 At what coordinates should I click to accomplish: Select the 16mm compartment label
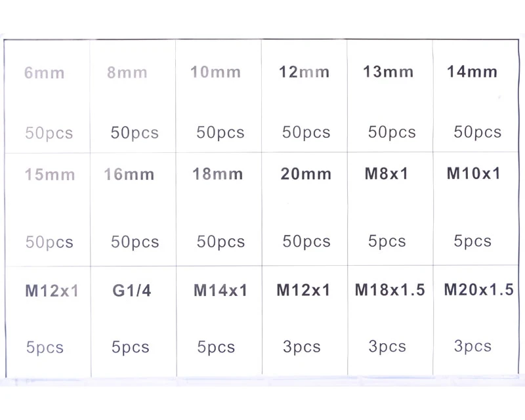tap(129, 175)
